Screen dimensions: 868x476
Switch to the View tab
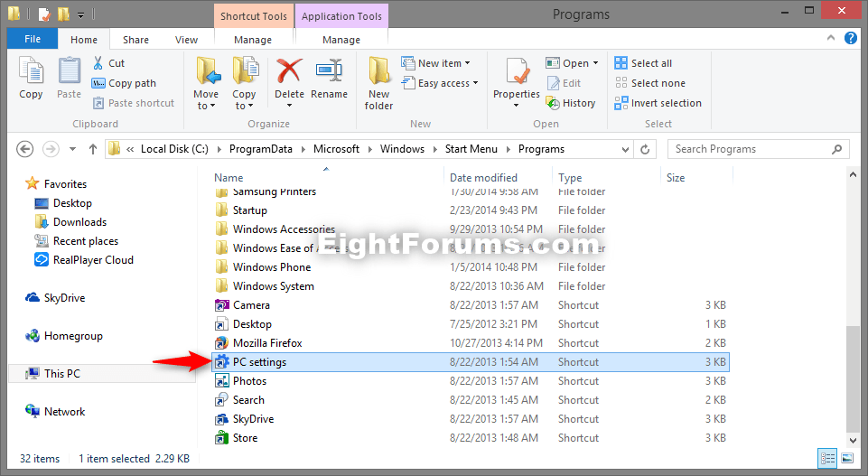[186, 40]
